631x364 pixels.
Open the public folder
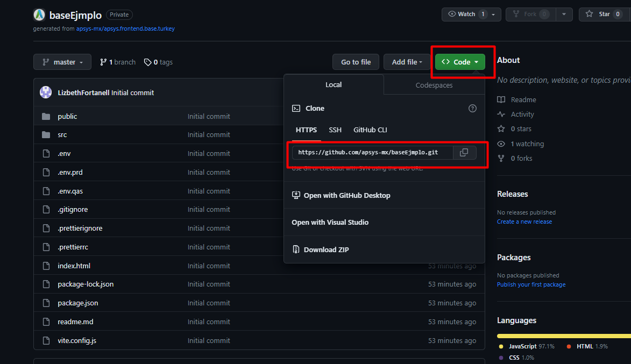67,116
